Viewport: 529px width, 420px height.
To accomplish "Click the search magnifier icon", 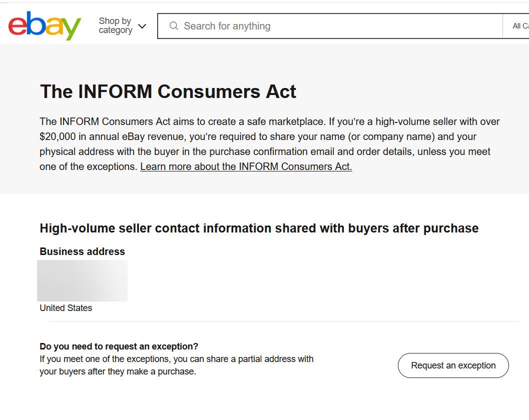I will pyautogui.click(x=174, y=26).
